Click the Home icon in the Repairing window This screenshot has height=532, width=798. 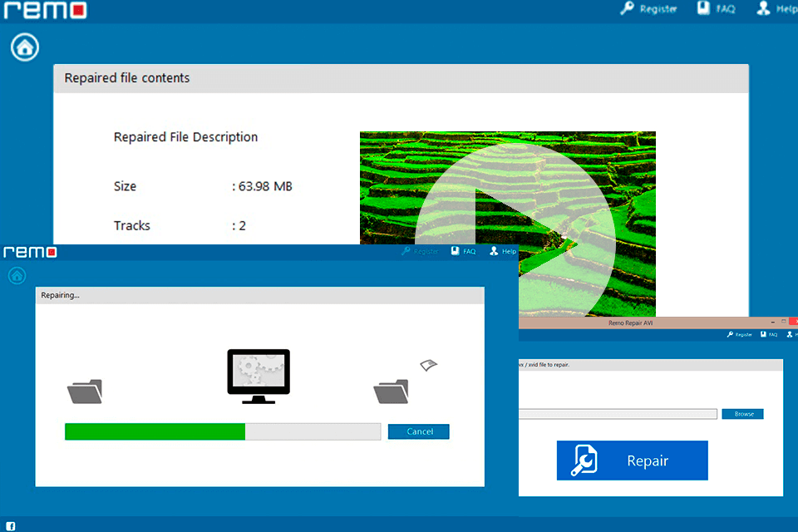tap(17, 275)
